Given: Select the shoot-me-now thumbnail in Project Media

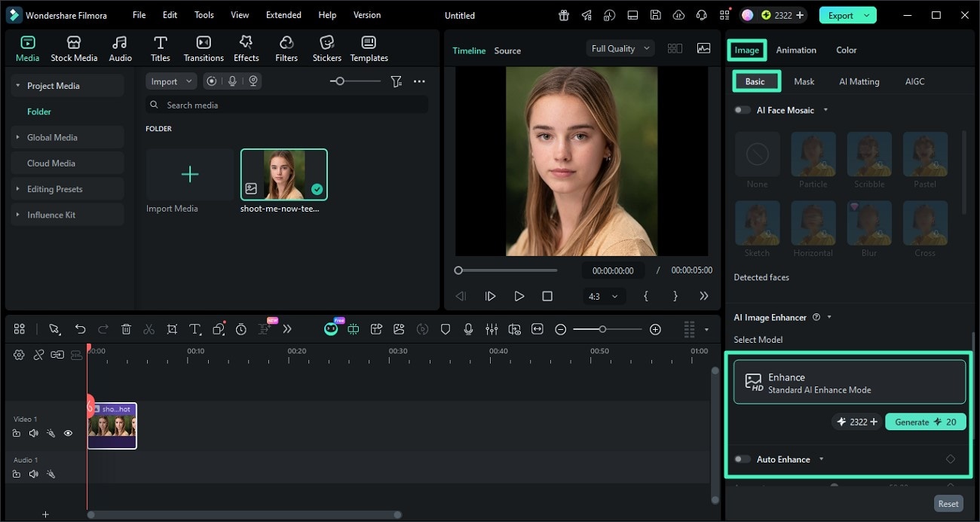Looking at the screenshot, I should coord(284,174).
